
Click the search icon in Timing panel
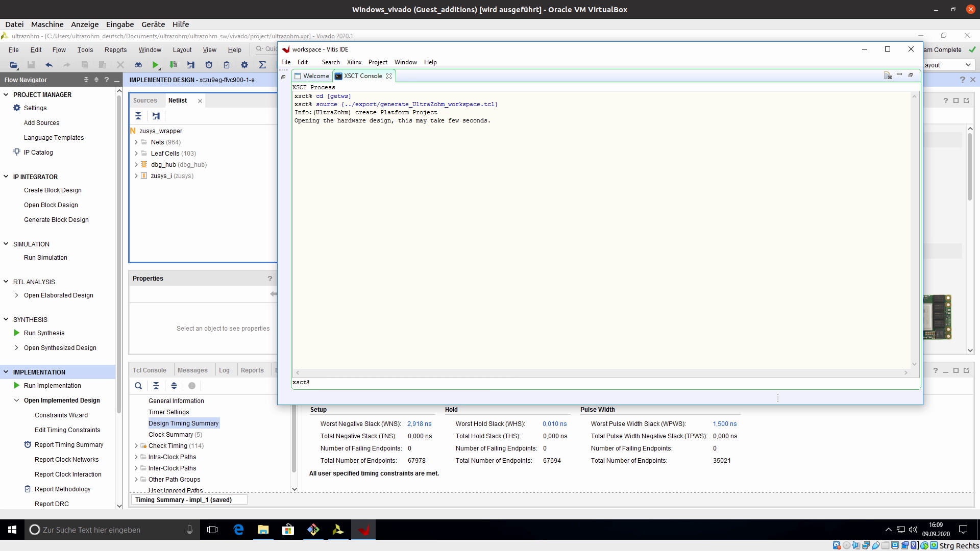138,386
